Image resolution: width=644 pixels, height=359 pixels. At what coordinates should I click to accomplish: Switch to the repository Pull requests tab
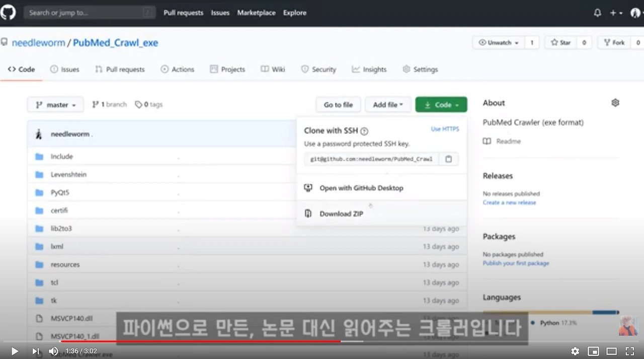pos(120,69)
